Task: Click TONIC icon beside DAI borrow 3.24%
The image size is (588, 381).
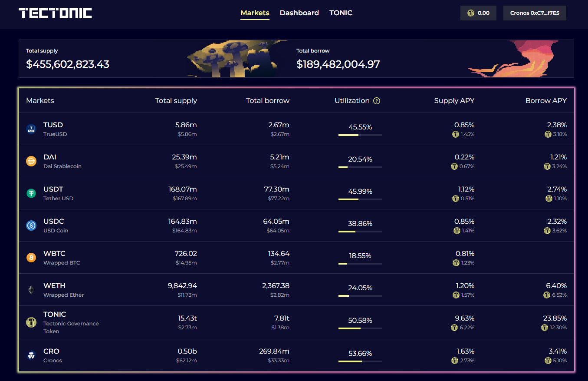Action: tap(548, 166)
